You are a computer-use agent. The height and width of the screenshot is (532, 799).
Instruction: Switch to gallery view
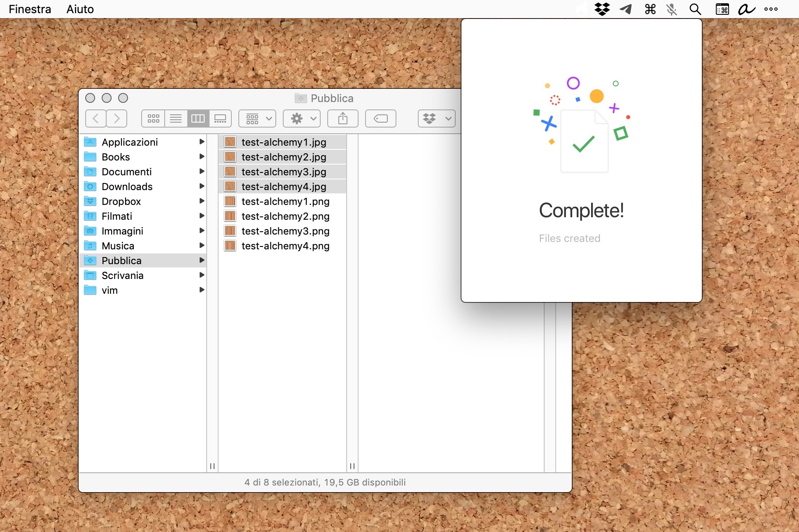(x=220, y=118)
